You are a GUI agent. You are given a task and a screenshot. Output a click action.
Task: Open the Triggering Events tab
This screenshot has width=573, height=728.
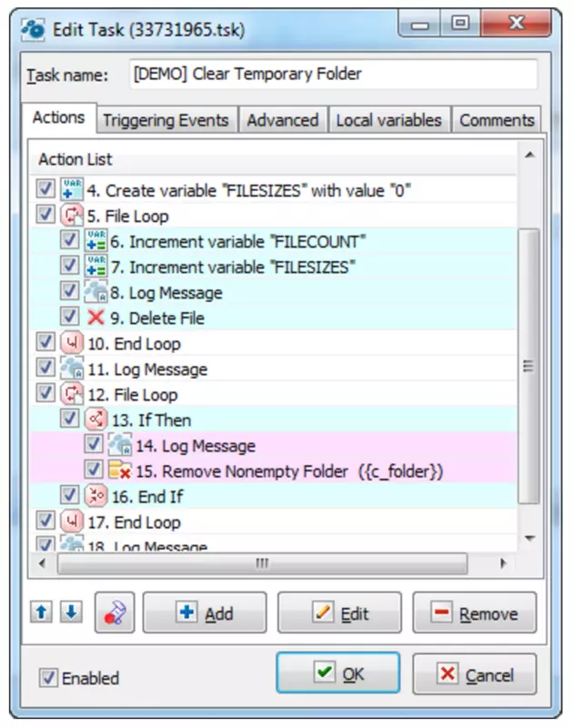(166, 120)
